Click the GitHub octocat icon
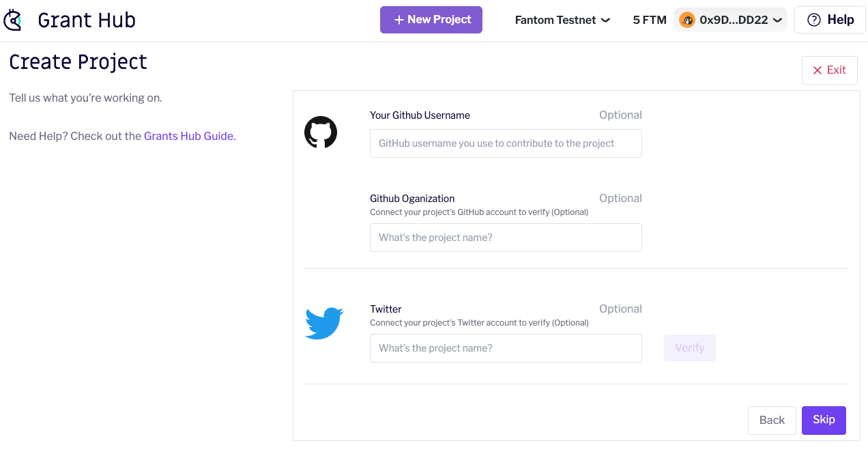This screenshot has width=868, height=469. (321, 132)
